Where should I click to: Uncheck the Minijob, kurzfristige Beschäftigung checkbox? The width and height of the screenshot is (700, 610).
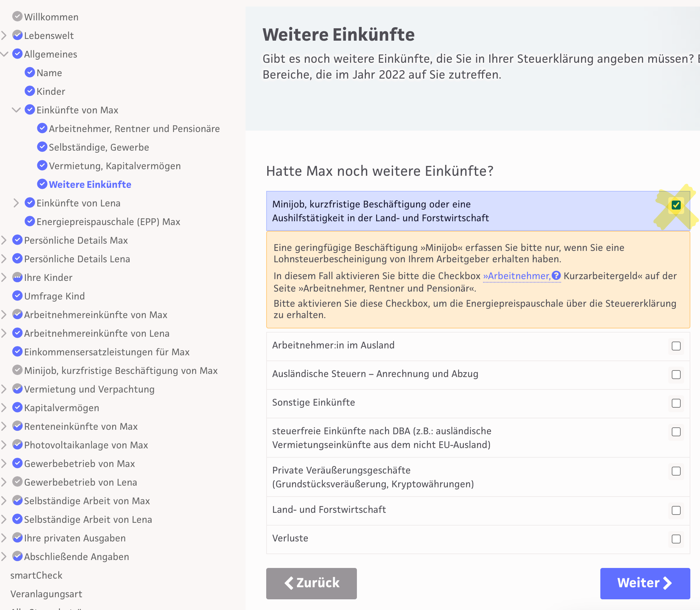(x=676, y=205)
